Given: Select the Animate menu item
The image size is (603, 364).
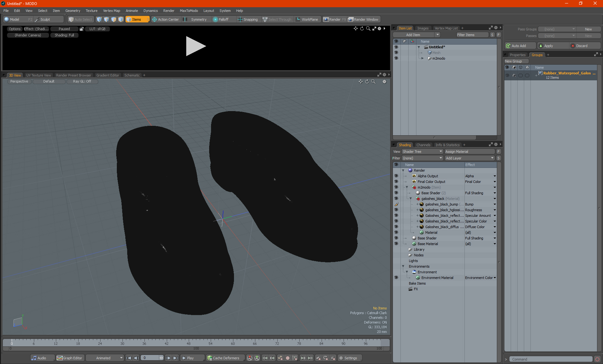Looking at the screenshot, I should tap(131, 10).
